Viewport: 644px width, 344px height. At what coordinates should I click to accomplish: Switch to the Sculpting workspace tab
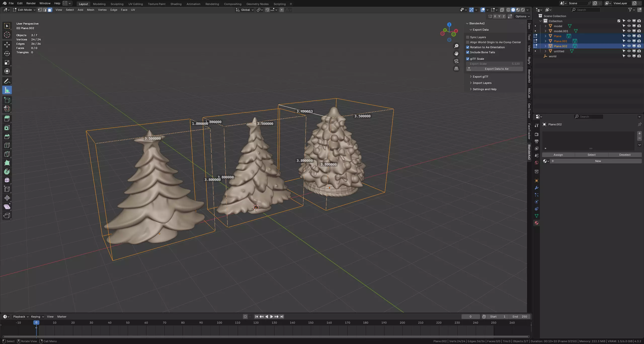(117, 4)
